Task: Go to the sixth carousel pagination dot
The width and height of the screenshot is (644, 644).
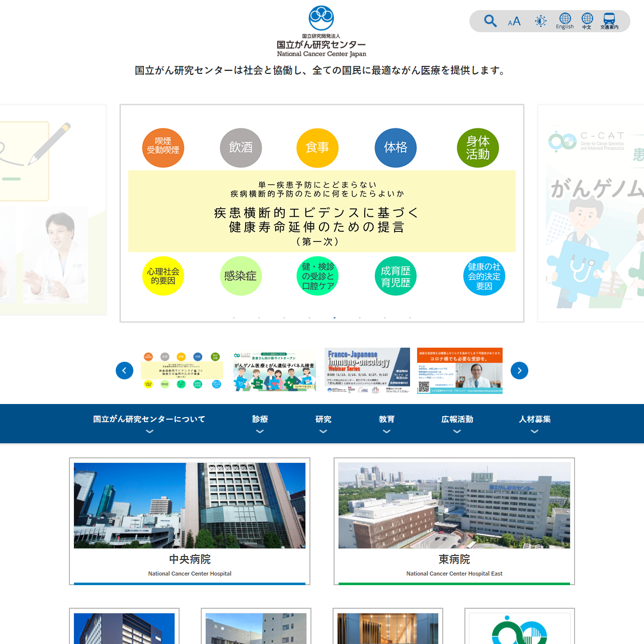Action: pyautogui.click(x=360, y=318)
